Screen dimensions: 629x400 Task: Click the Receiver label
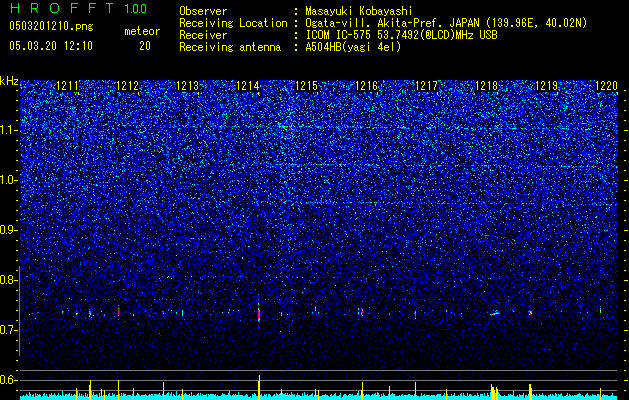(x=203, y=35)
